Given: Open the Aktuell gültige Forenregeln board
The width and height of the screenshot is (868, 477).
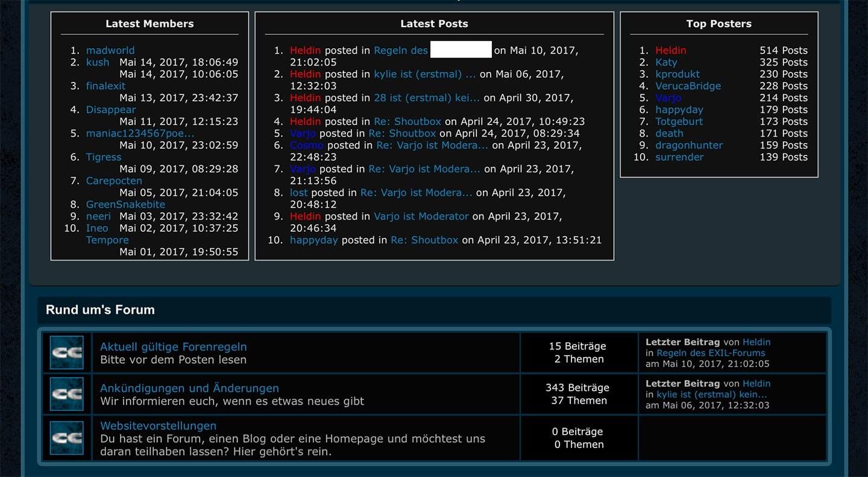Looking at the screenshot, I should [173, 347].
